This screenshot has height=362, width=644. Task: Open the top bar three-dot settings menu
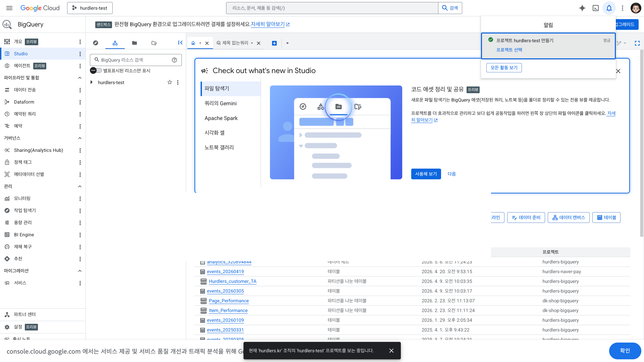click(x=623, y=8)
